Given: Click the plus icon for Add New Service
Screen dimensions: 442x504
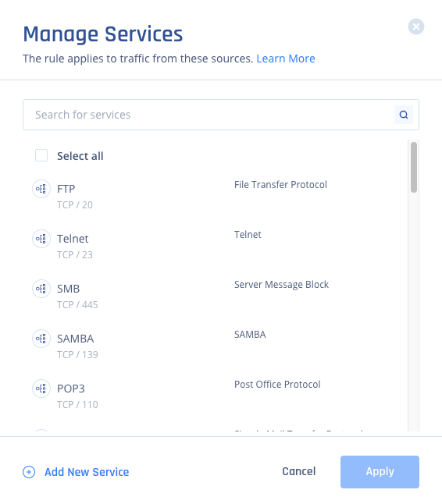Looking at the screenshot, I should pos(29,472).
